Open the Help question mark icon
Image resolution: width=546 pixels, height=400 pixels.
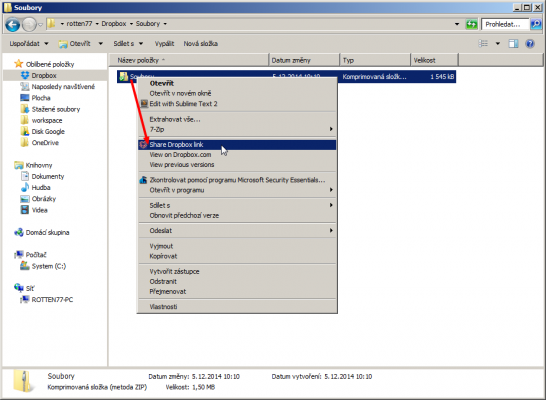click(530, 44)
